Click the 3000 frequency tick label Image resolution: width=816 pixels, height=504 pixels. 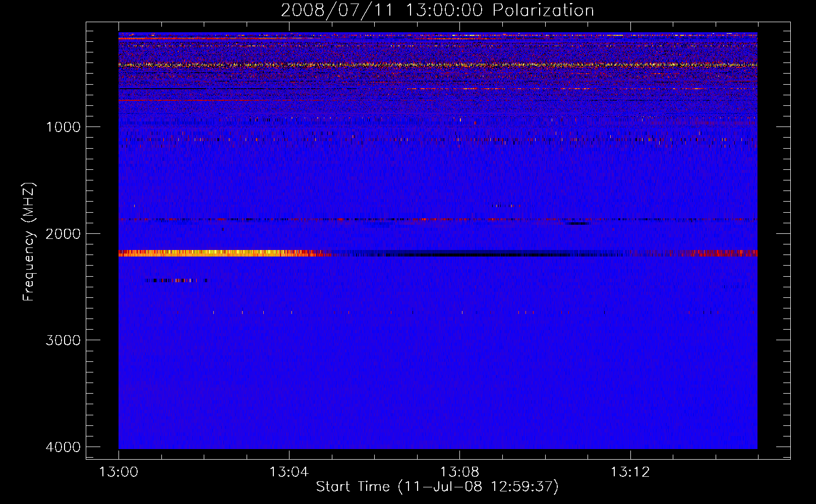(63, 340)
